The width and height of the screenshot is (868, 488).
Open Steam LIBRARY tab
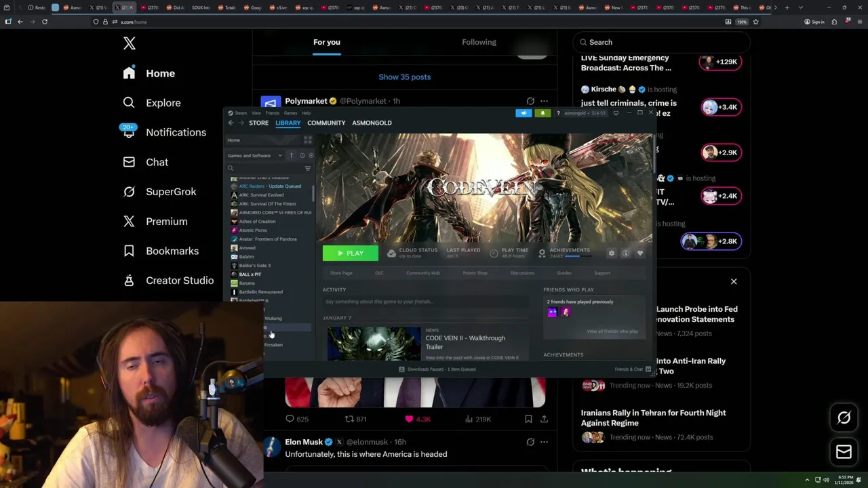(x=288, y=123)
